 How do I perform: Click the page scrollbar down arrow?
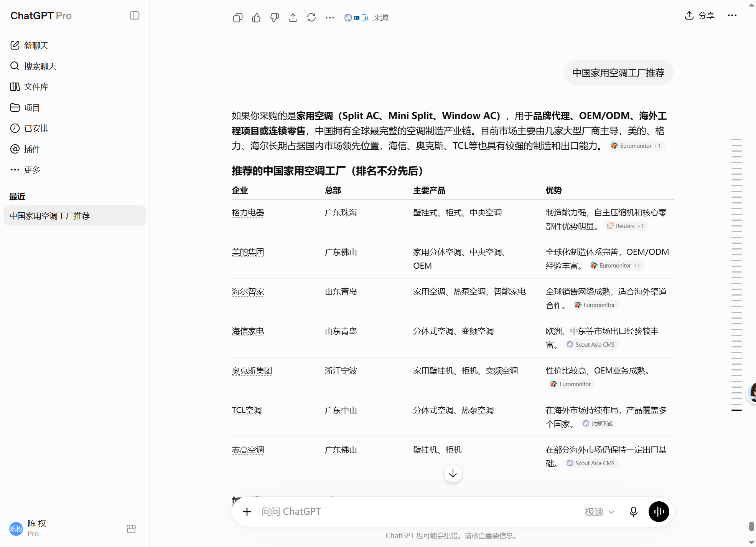(x=752, y=543)
